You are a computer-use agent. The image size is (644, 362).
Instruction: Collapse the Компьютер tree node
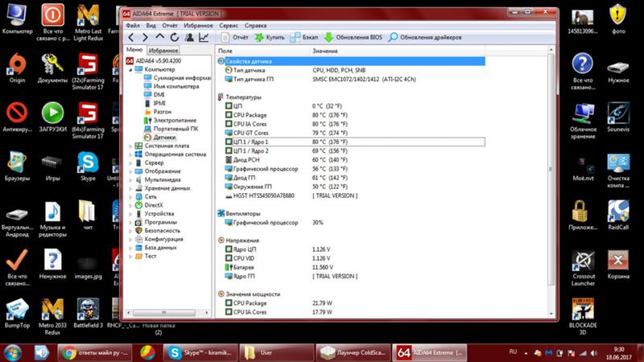click(x=130, y=70)
